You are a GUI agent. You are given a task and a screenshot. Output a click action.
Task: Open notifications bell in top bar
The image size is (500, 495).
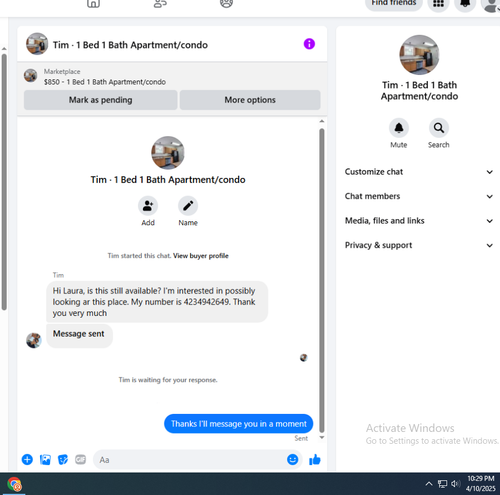point(465,3)
